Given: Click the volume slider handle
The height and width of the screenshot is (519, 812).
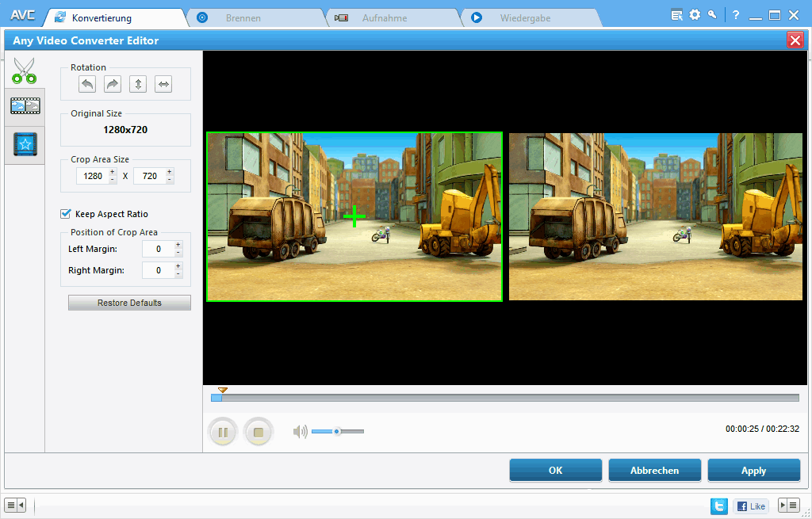Looking at the screenshot, I should click(x=336, y=431).
